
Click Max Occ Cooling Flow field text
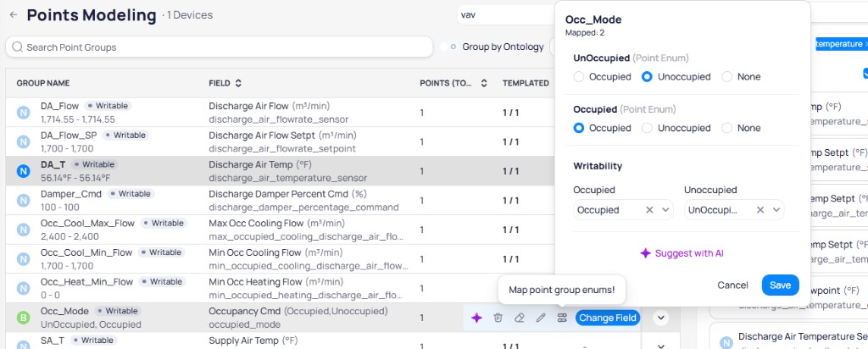coord(256,223)
